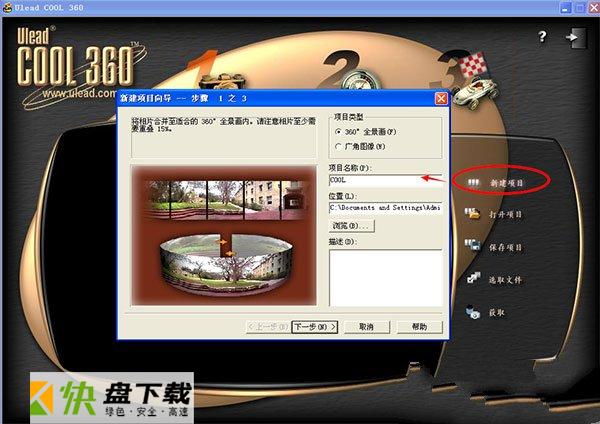
Task: Click the 保存项目 disk icon
Action: (473, 245)
